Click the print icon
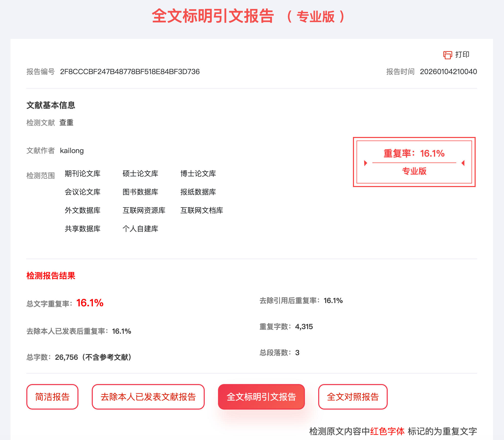This screenshot has width=504, height=440. 448,55
